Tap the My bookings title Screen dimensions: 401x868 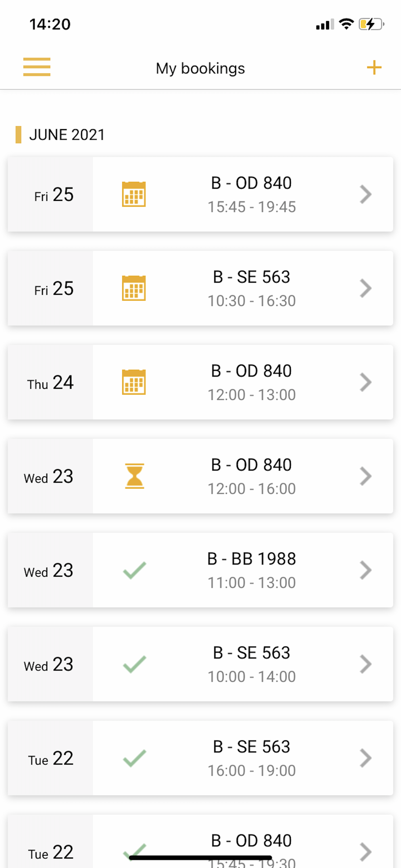[200, 68]
